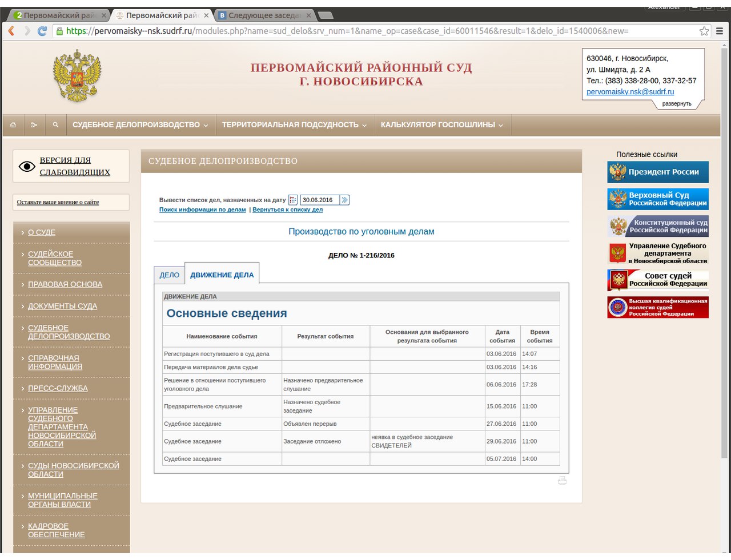The image size is (731, 560).
Task: Submit date with the arrow icon
Action: [344, 200]
